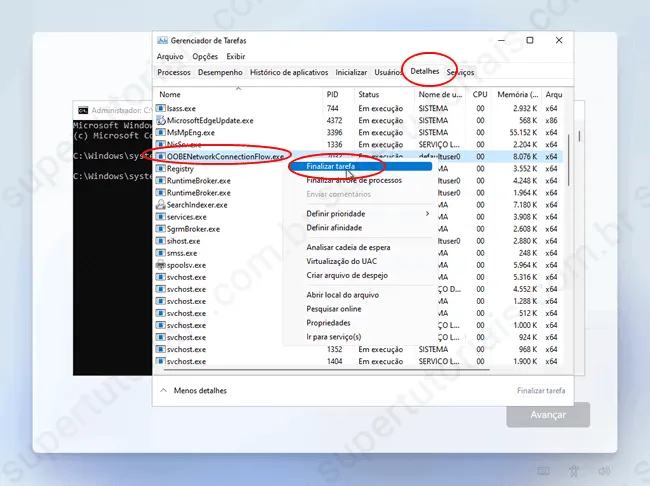
Task: Click the Registry process icon
Action: [x=160, y=168]
